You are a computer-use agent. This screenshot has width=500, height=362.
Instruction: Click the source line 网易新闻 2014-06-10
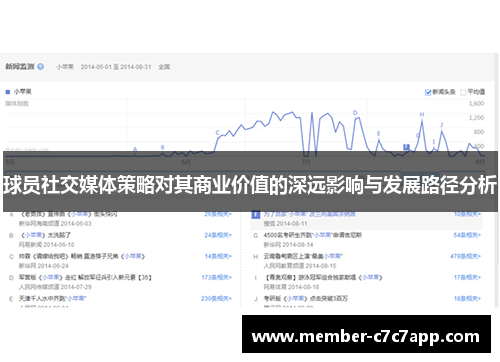click(x=46, y=245)
